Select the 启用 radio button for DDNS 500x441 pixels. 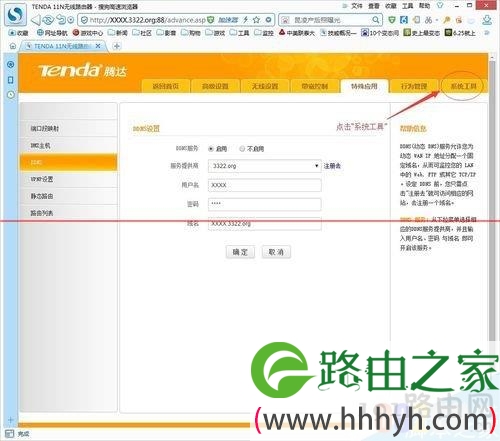(211, 149)
